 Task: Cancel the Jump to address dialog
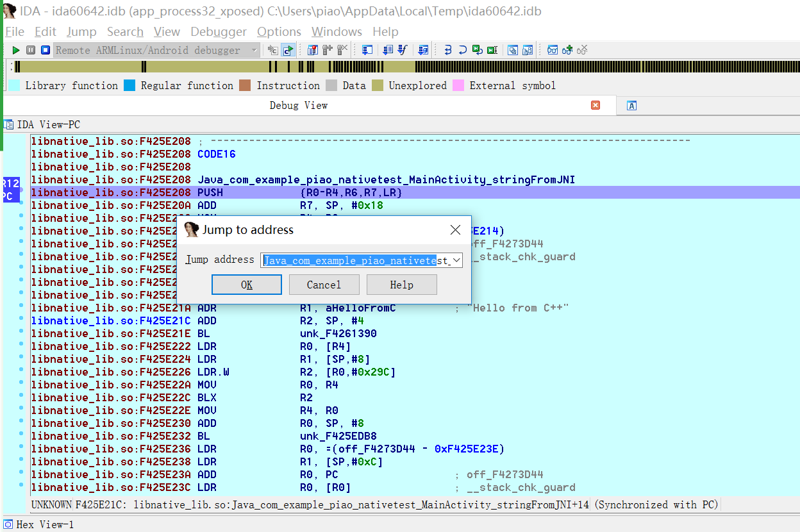(324, 285)
